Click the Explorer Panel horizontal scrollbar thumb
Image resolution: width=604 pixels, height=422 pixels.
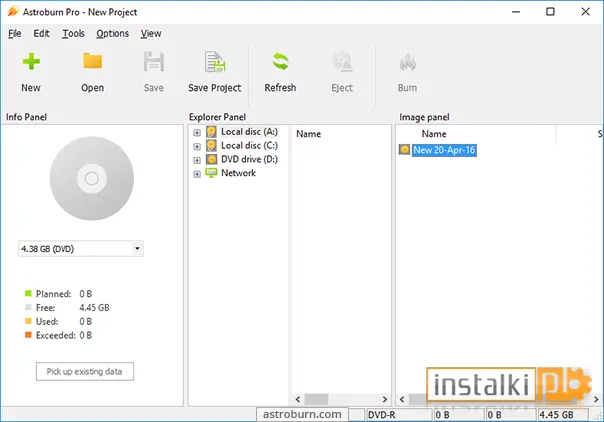tap(316, 399)
